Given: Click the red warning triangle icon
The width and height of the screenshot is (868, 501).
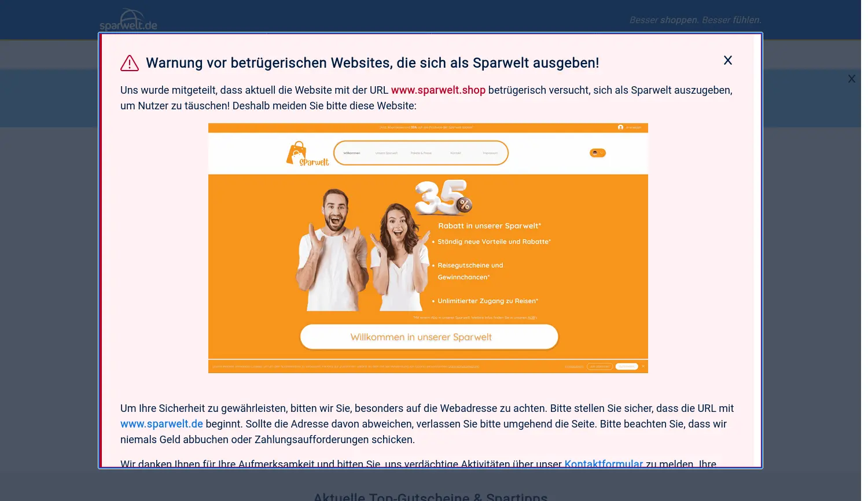Looking at the screenshot, I should pos(130,63).
